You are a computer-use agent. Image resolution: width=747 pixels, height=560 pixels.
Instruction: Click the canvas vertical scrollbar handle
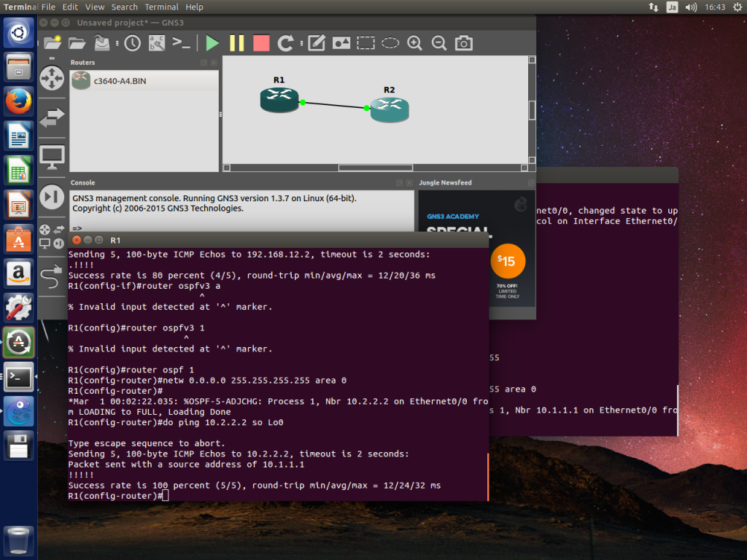[x=532, y=111]
